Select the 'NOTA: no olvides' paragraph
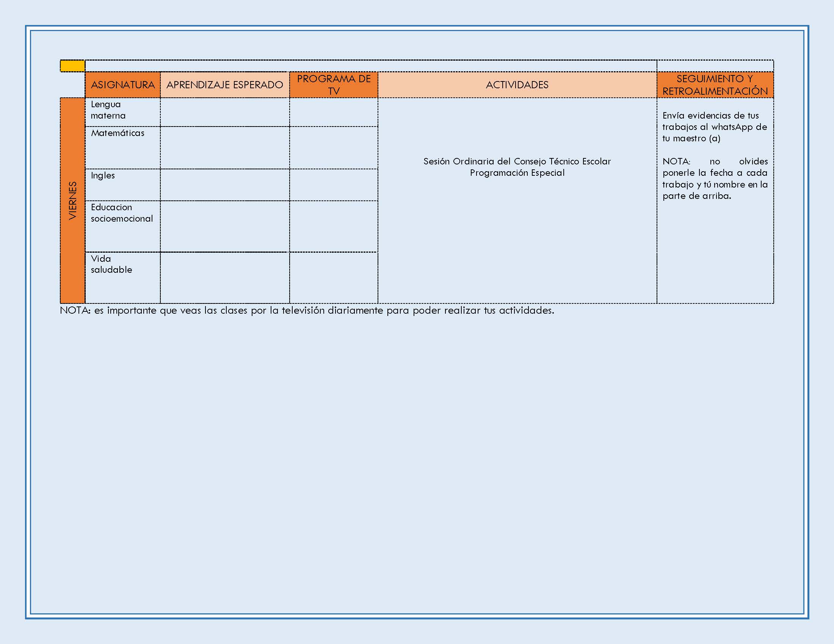The width and height of the screenshot is (834, 644). pyautogui.click(x=715, y=178)
